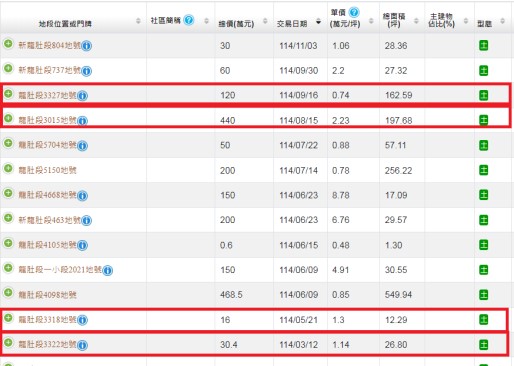Open info icon next to 龍肚段4668地號

point(82,196)
